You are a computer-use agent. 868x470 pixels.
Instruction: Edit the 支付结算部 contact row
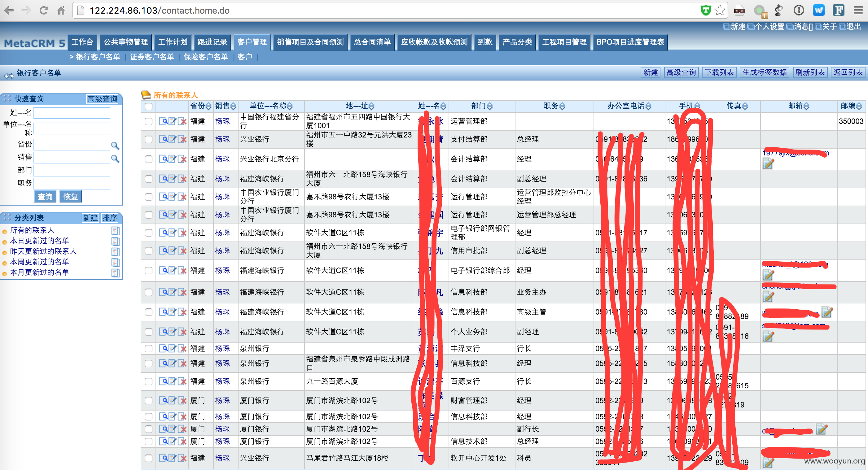tap(173, 139)
